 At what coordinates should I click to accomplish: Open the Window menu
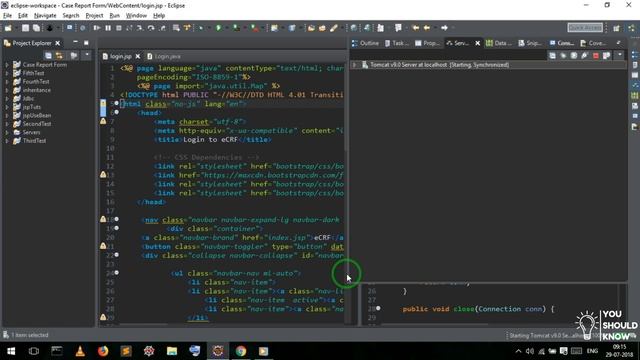click(x=136, y=16)
